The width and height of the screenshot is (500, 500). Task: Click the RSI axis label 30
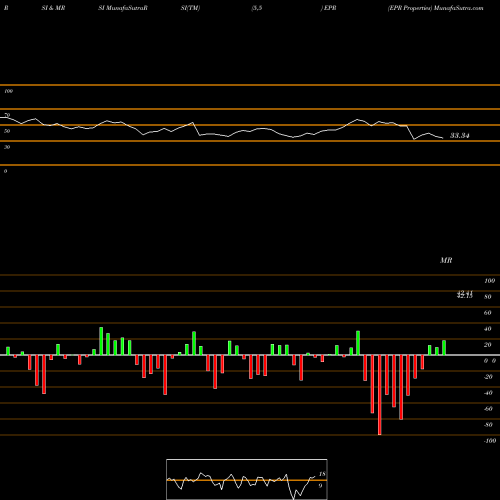[7, 147]
